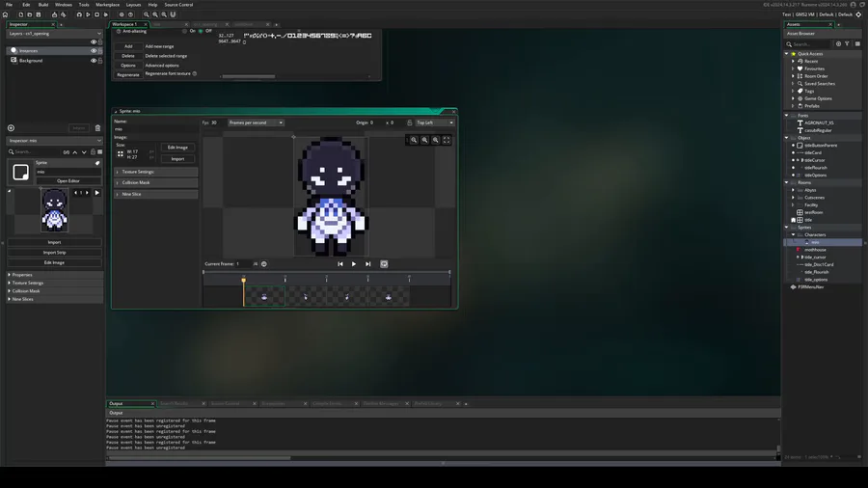Open project using toolbar folder icon
Image resolution: width=868 pixels, height=488 pixels.
pyautogui.click(x=30, y=14)
